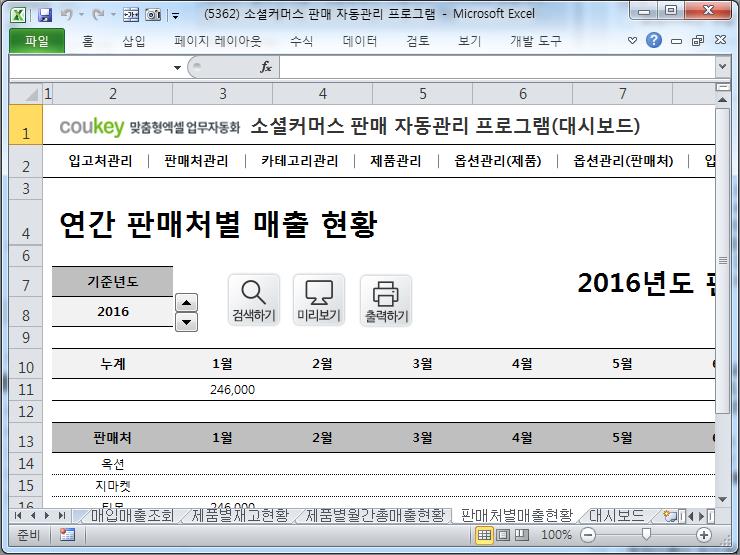Open the 검토 ribbon tab
Viewport: 740px width, 555px height.
coord(418,41)
